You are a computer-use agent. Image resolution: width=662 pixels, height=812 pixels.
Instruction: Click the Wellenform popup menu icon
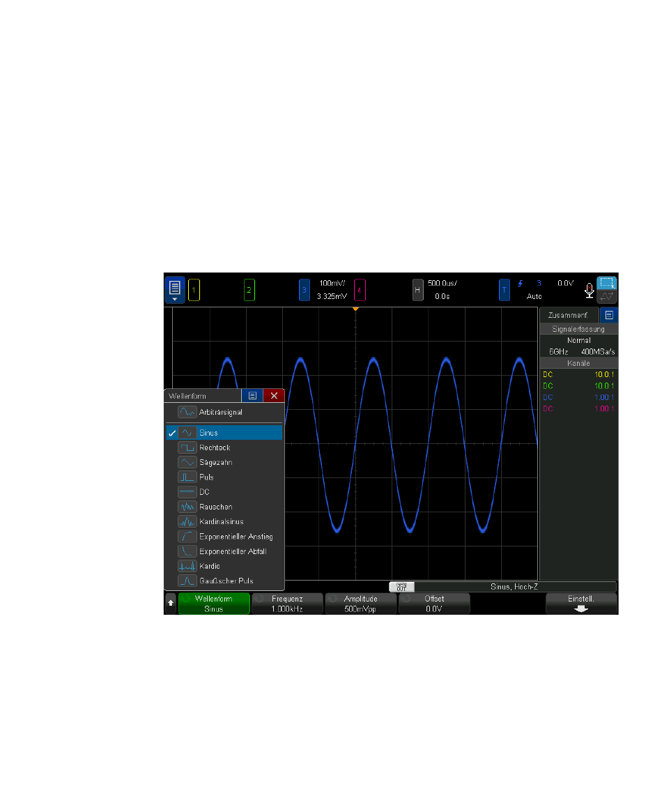point(252,396)
